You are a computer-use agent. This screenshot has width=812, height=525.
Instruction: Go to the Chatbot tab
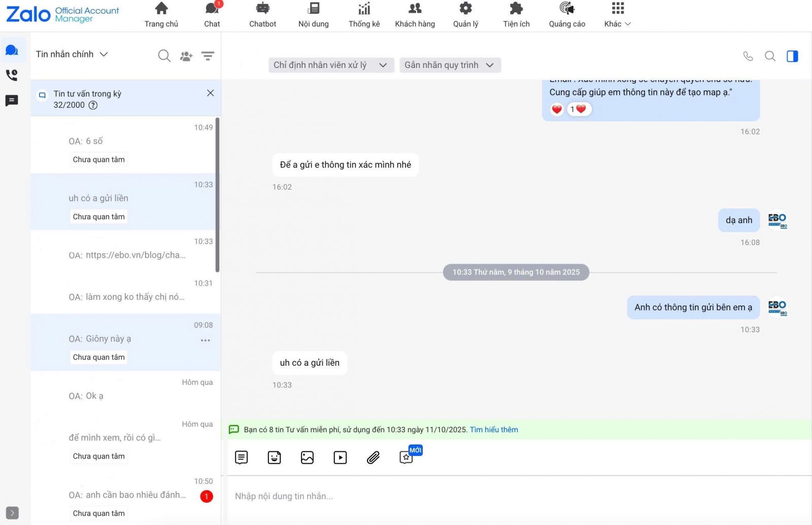pyautogui.click(x=262, y=15)
